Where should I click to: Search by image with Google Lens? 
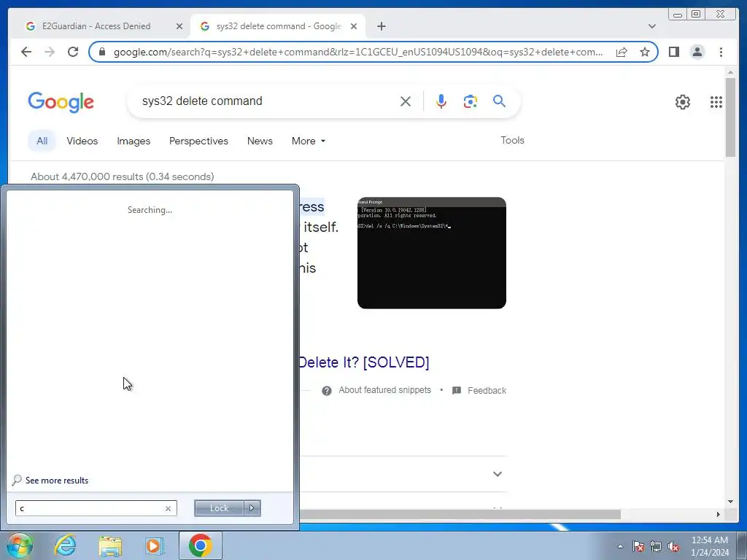(x=471, y=101)
